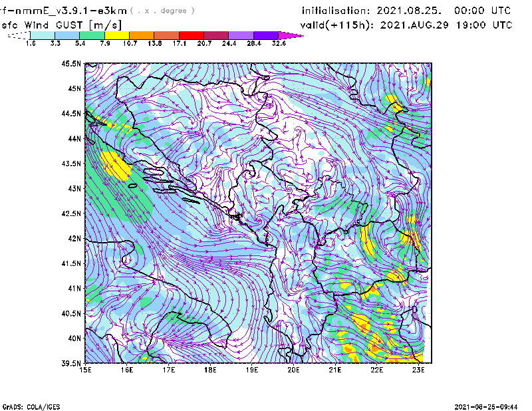The image size is (532, 411).
Task: Click the 20E longitude label
Action: (x=293, y=370)
